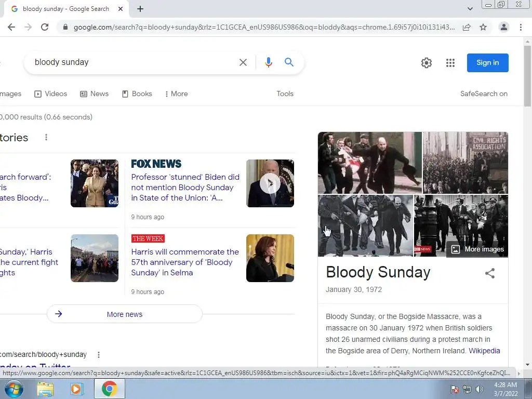Open media player taskbar icon
This screenshot has width=532, height=399.
[77, 389]
